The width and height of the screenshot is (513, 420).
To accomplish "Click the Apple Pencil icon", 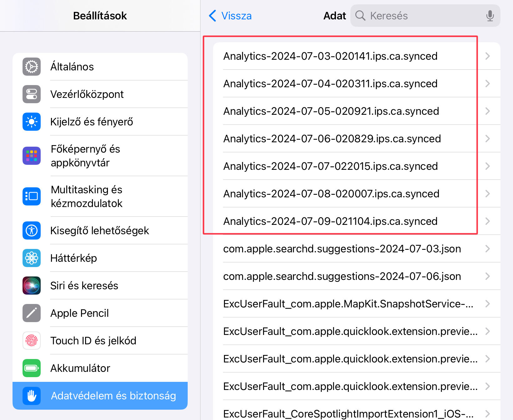I will (32, 313).
